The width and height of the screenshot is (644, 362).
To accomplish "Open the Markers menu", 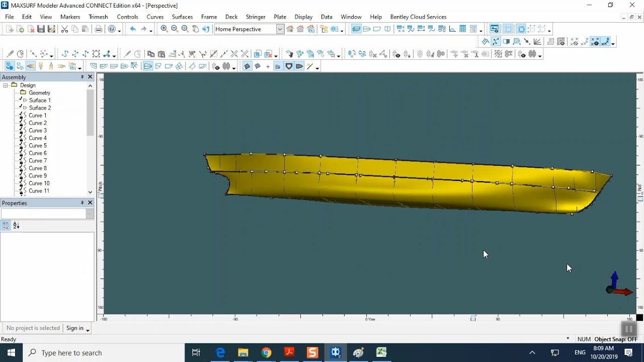I will (70, 17).
